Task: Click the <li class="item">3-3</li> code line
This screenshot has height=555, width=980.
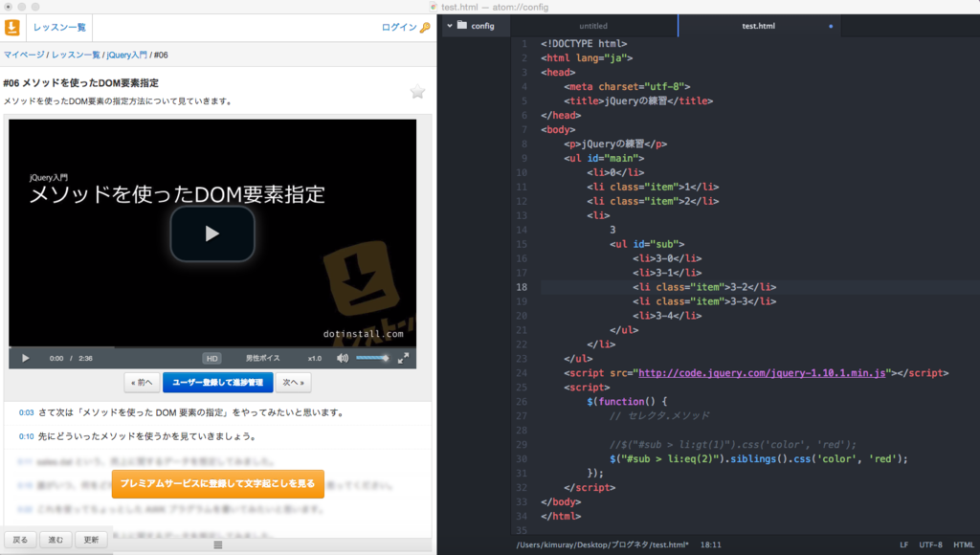Action: click(x=704, y=301)
